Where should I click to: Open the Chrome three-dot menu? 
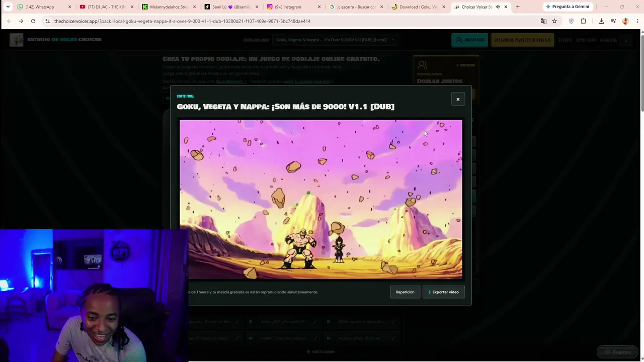pos(636,21)
